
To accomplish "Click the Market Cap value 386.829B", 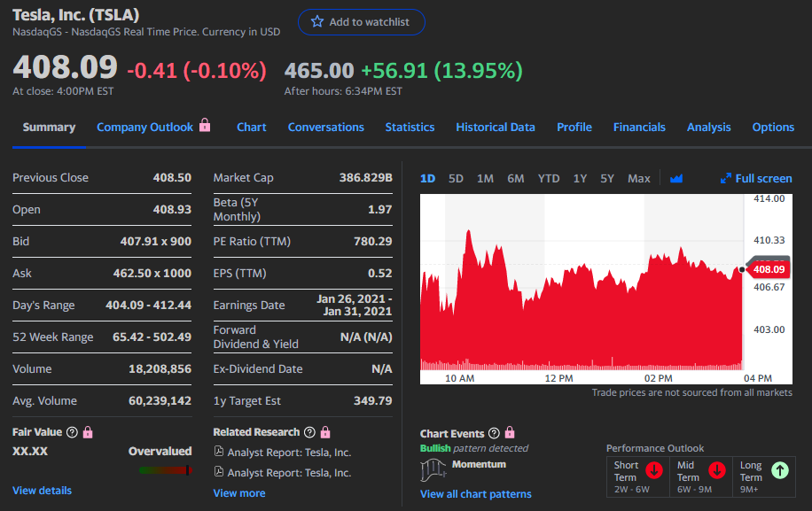I will 365,177.
